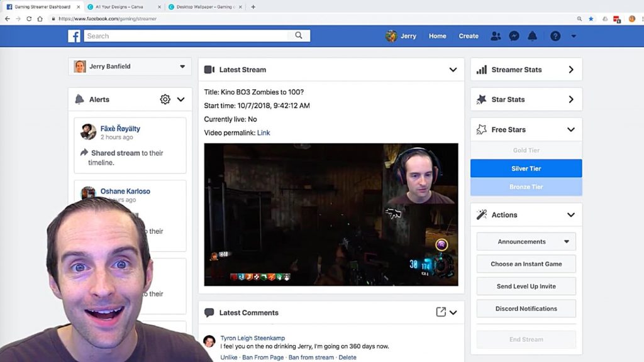Click Ban from stream on comment

pos(311,358)
